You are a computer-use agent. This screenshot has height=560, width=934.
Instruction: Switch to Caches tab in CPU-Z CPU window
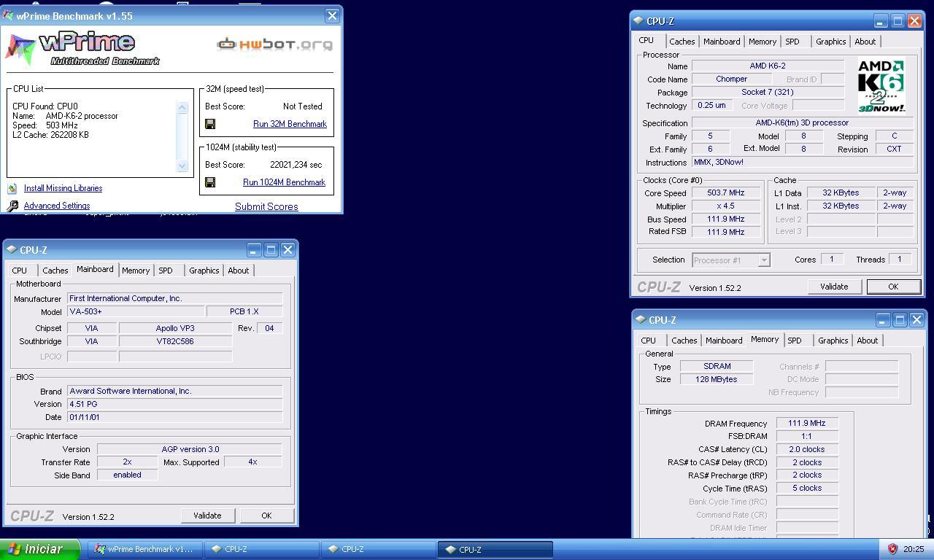coord(682,42)
